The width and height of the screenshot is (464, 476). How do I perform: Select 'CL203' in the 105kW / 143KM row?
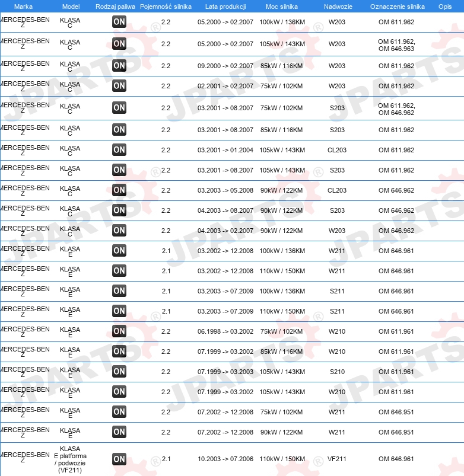coord(337,150)
